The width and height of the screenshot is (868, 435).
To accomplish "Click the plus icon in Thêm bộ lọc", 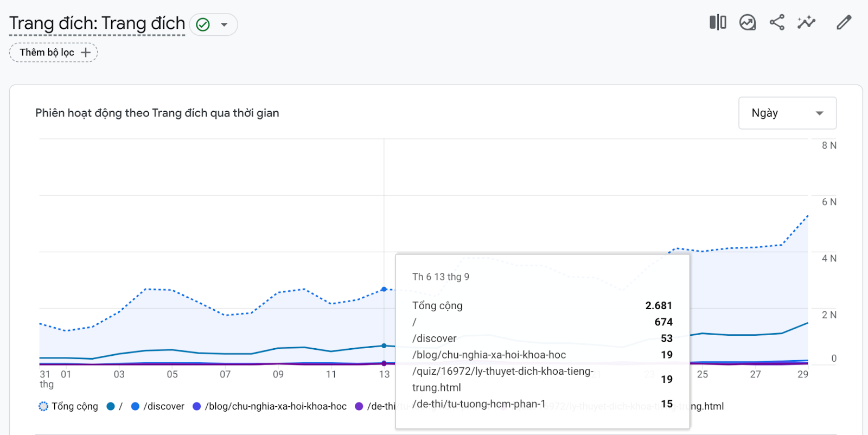I will click(x=85, y=53).
